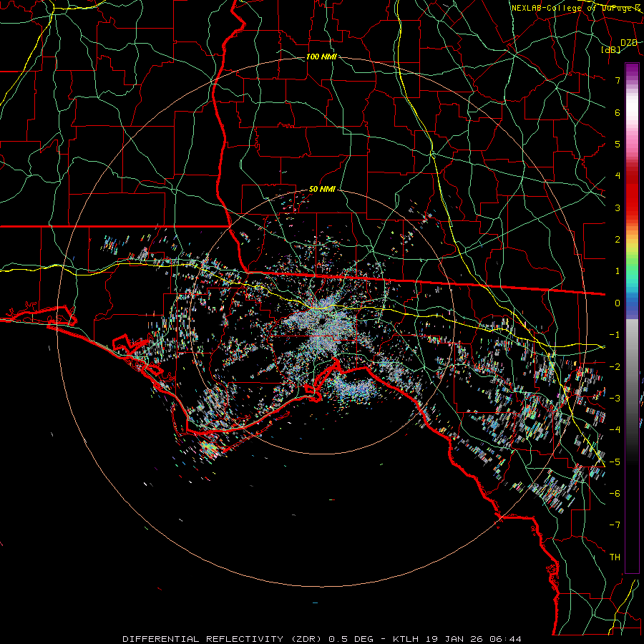Click the Differential Reflectivity caption at bottom

pos(322,639)
